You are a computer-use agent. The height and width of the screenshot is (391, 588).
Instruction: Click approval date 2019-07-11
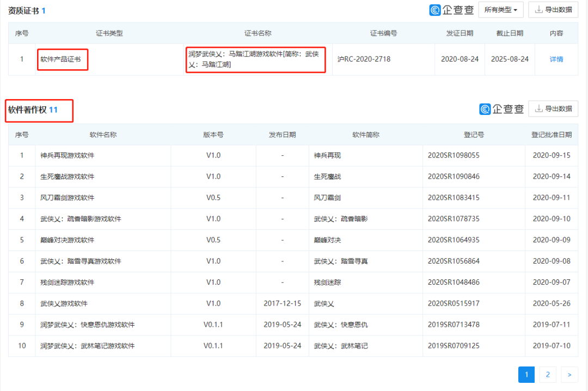pos(551,325)
